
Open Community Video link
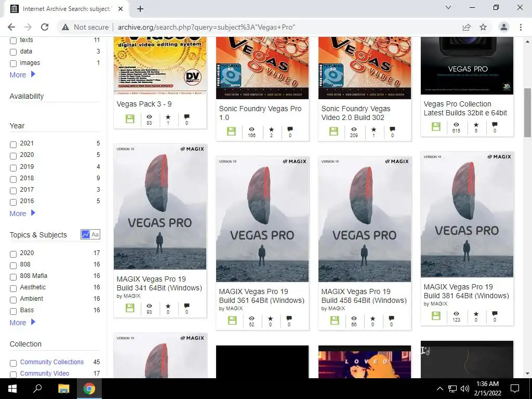[x=45, y=373]
